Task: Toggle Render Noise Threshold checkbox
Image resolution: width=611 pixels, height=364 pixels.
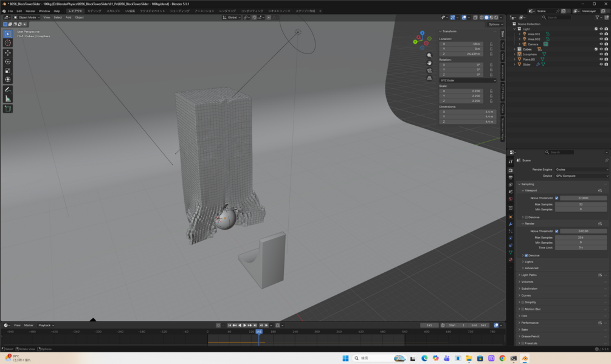Action: pos(556,232)
